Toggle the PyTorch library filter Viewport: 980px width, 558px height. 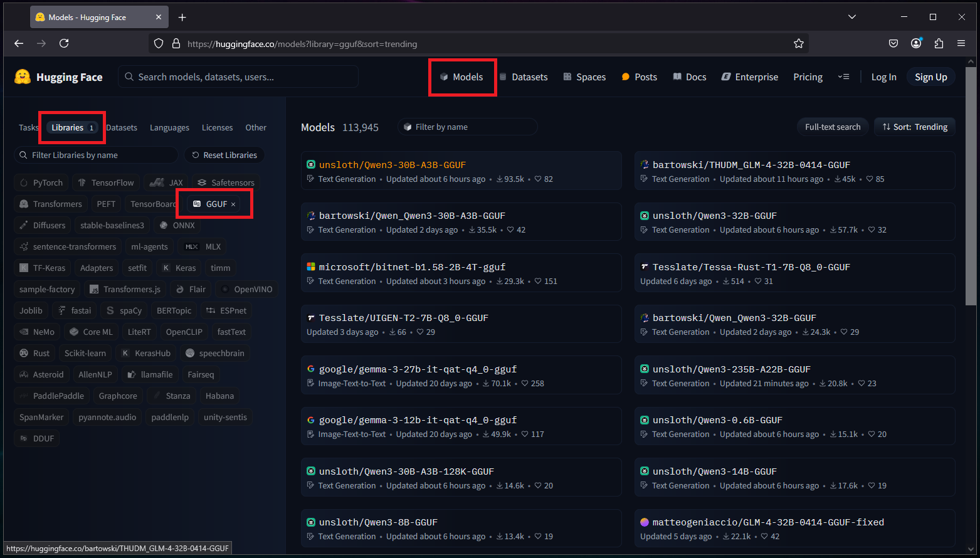tap(41, 182)
